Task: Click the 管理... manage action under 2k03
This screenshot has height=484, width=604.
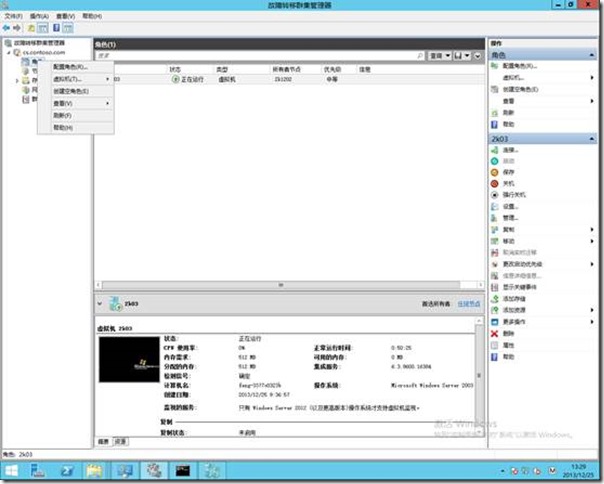Action: (510, 218)
